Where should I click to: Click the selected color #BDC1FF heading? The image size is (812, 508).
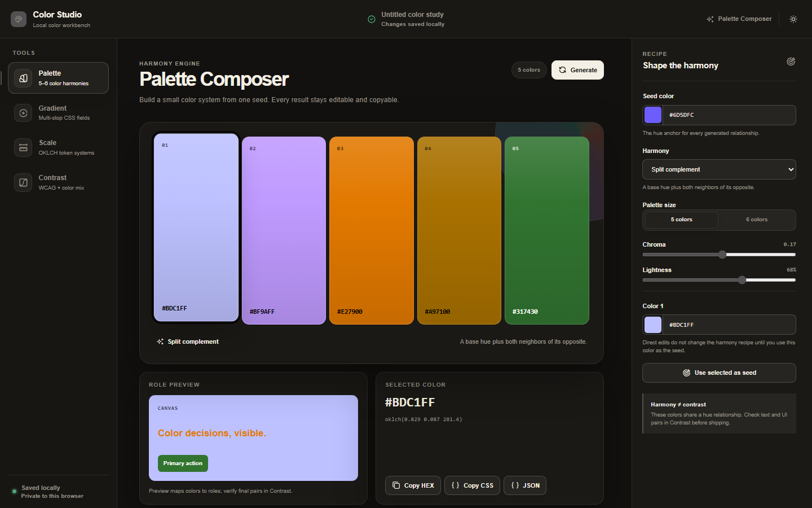click(410, 402)
